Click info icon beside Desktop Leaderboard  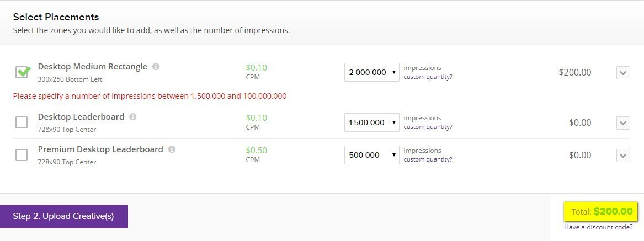[132, 116]
